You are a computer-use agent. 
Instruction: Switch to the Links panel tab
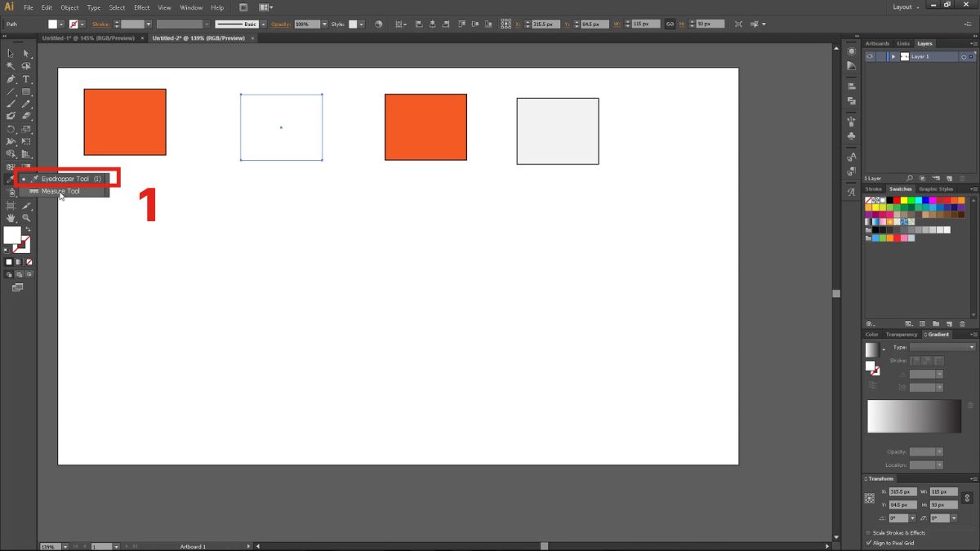pyautogui.click(x=903, y=43)
